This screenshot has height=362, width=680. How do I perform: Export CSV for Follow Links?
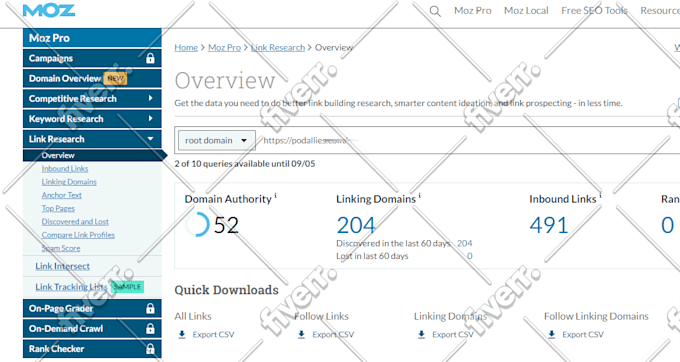click(333, 334)
